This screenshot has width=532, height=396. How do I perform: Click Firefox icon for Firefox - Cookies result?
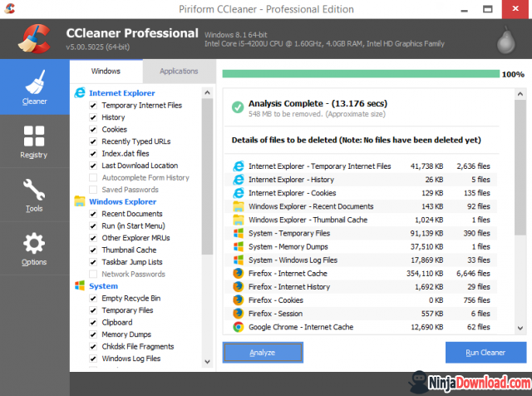239,300
